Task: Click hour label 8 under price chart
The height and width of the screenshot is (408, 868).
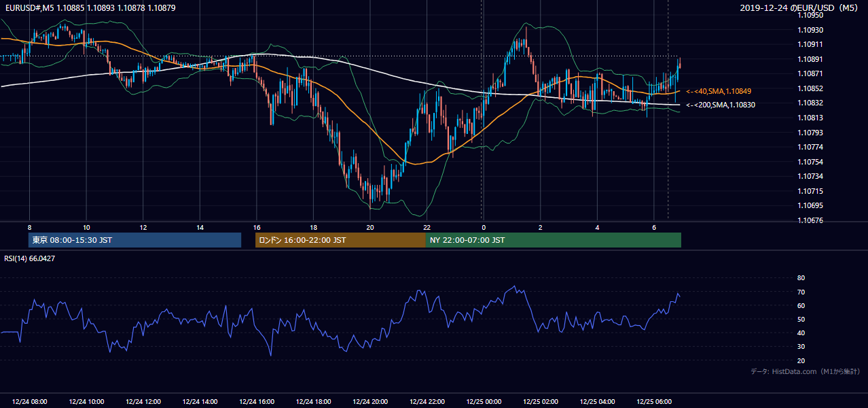Action: coord(29,227)
